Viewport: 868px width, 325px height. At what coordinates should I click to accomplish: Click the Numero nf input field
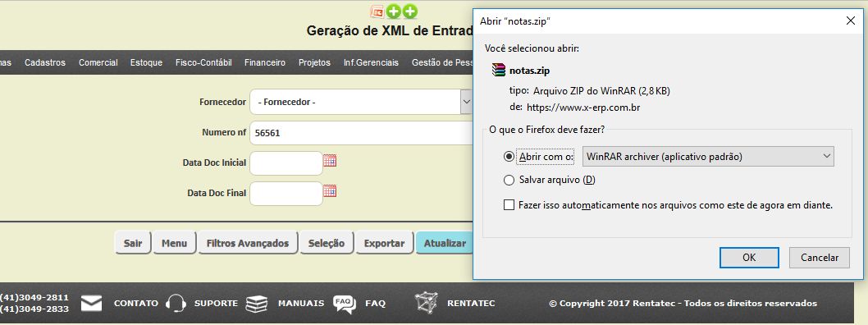(x=361, y=133)
